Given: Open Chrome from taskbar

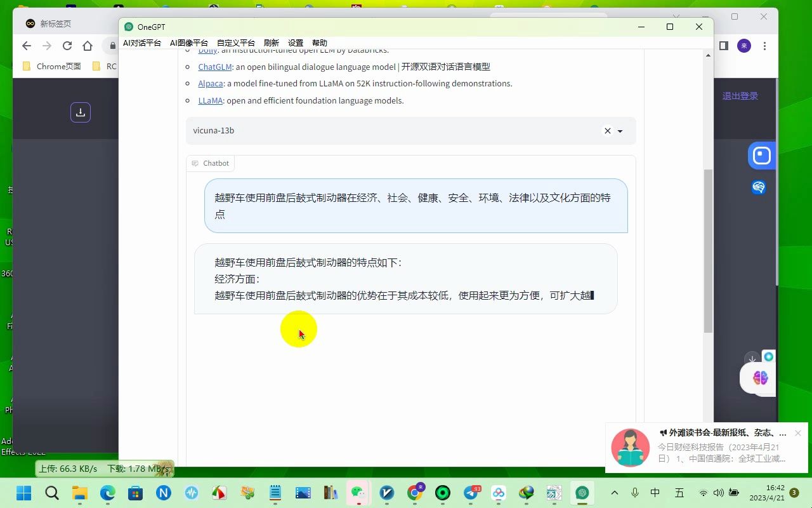Looking at the screenshot, I should coord(416,493).
